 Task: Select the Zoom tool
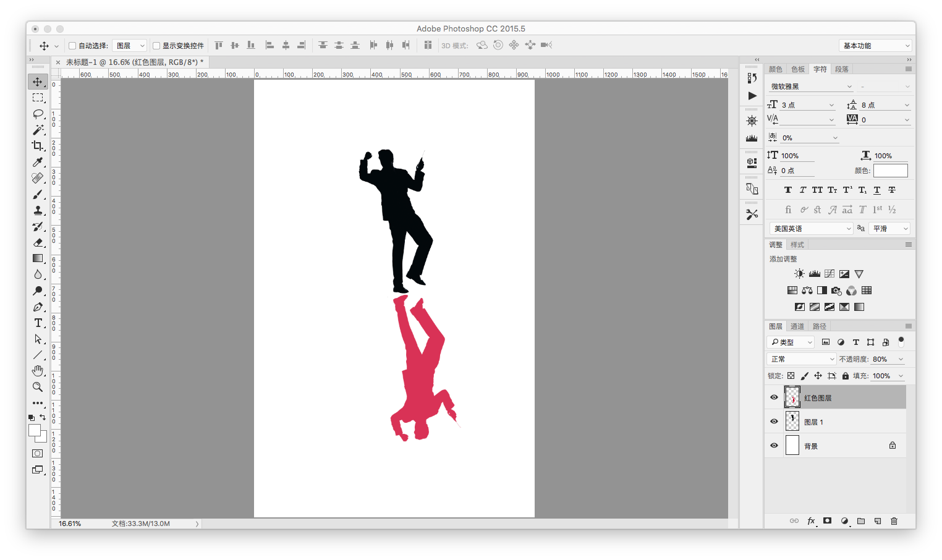(38, 387)
